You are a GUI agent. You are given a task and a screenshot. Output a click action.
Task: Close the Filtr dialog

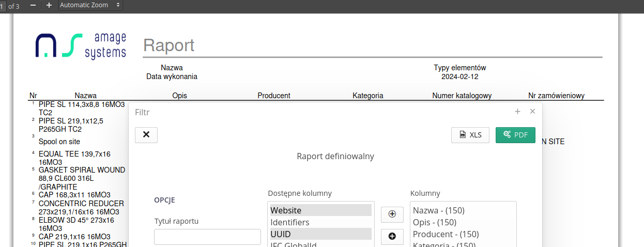(532, 112)
